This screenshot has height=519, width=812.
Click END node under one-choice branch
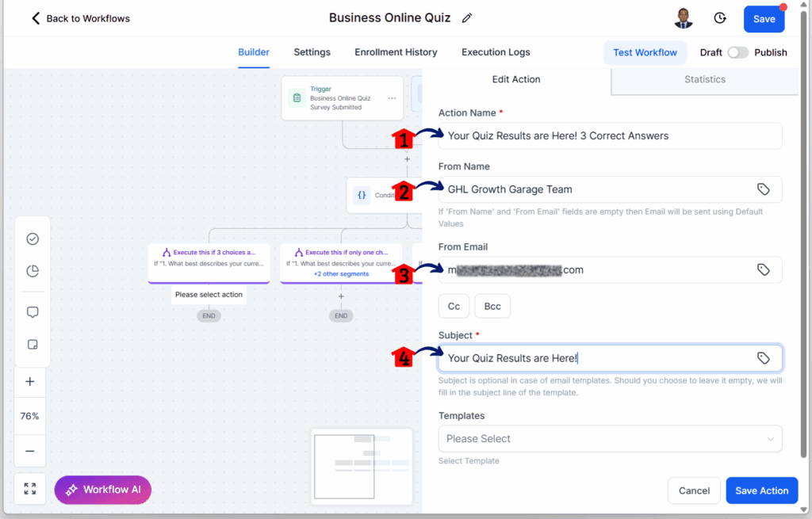[x=341, y=315]
